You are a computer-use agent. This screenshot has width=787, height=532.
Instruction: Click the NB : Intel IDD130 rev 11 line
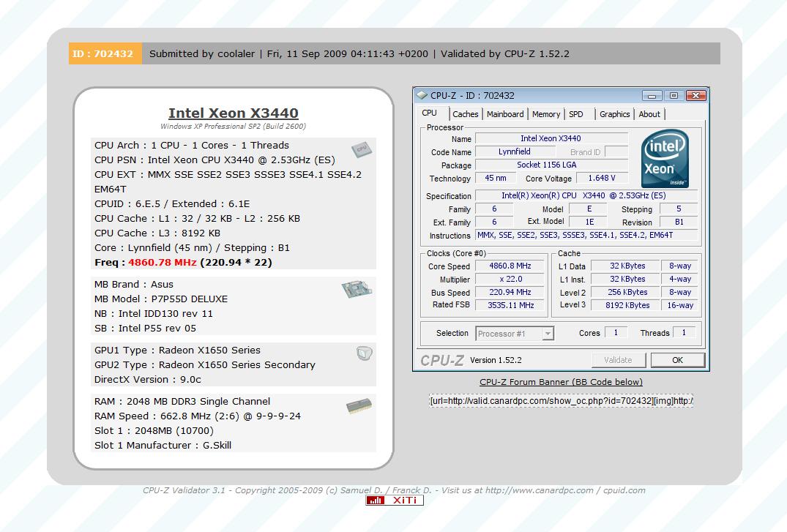[154, 314]
